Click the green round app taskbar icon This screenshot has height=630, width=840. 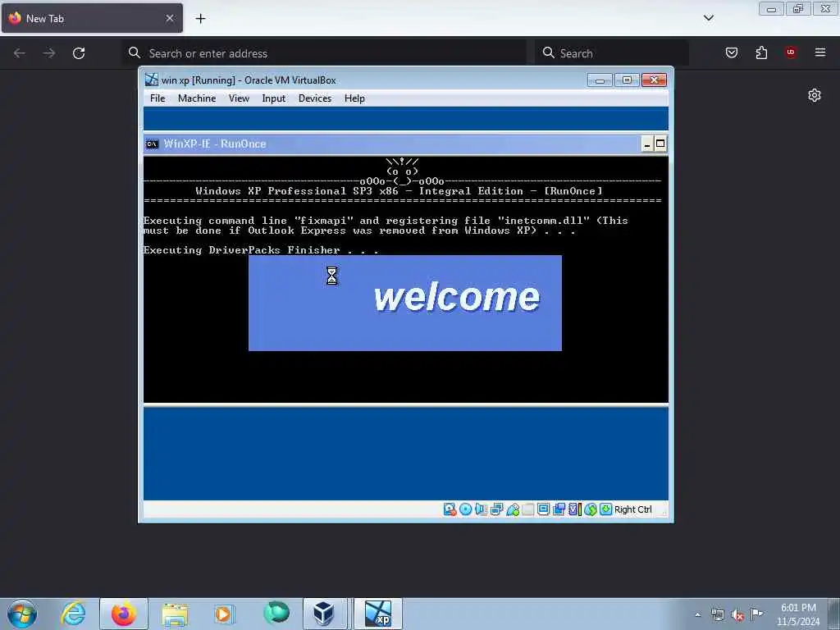pos(276,613)
